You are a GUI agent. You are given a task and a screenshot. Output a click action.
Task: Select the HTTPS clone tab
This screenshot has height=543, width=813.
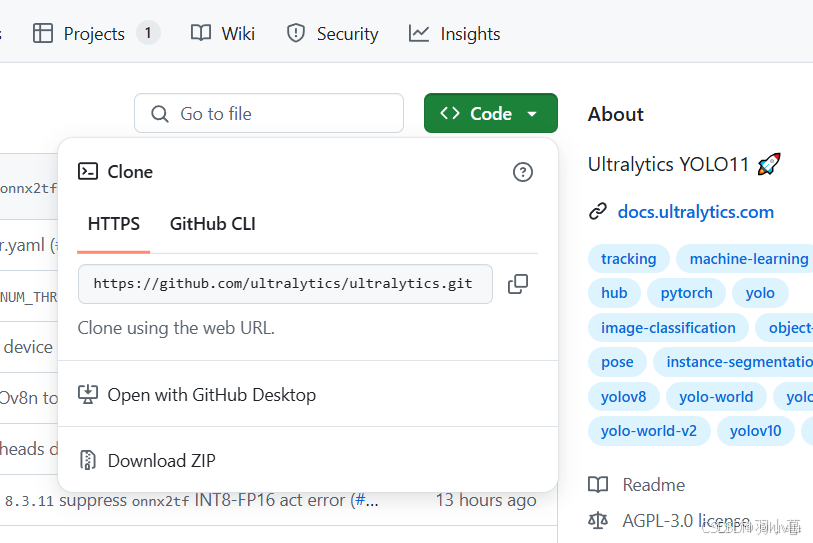click(x=114, y=224)
